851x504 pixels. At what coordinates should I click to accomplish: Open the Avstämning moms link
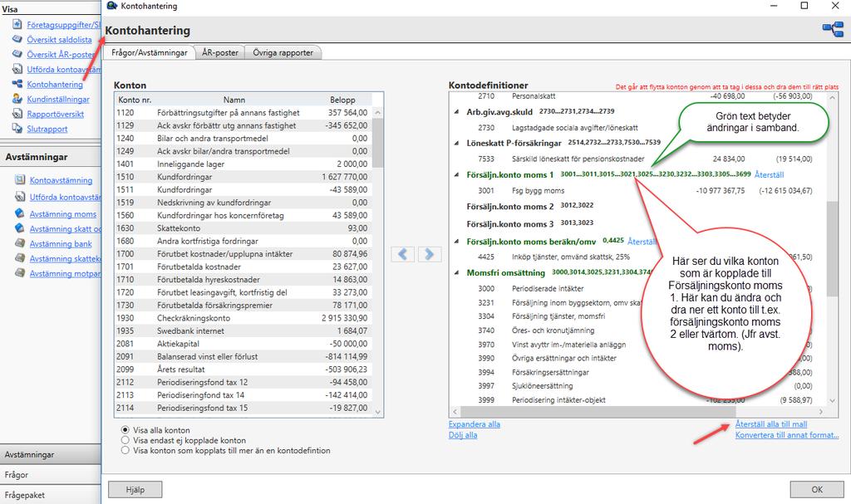(x=63, y=213)
